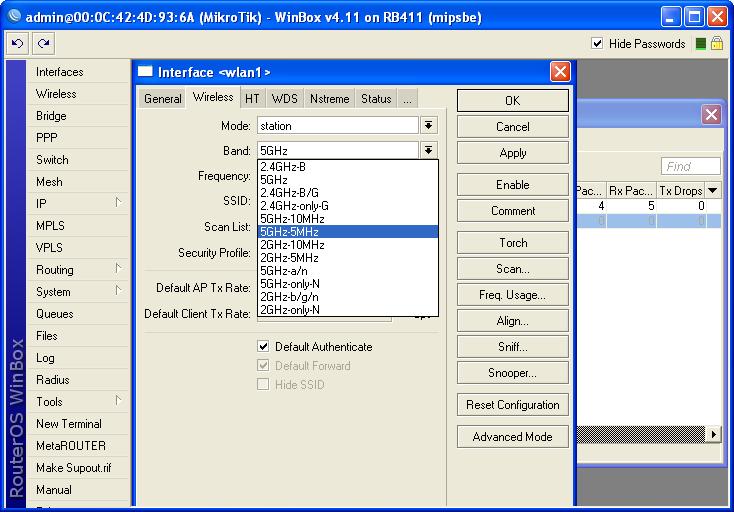The height and width of the screenshot is (512, 734).
Task: Click the Cancel button
Action: click(x=513, y=127)
